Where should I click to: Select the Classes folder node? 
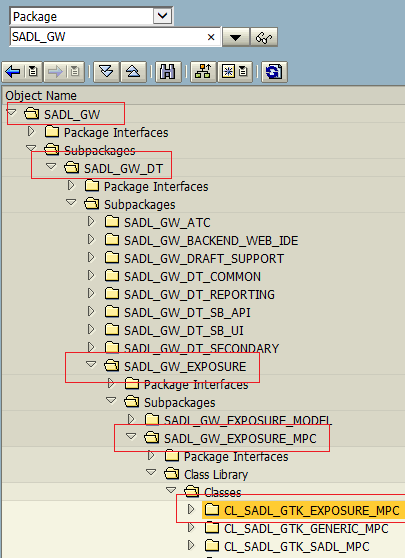click(223, 493)
